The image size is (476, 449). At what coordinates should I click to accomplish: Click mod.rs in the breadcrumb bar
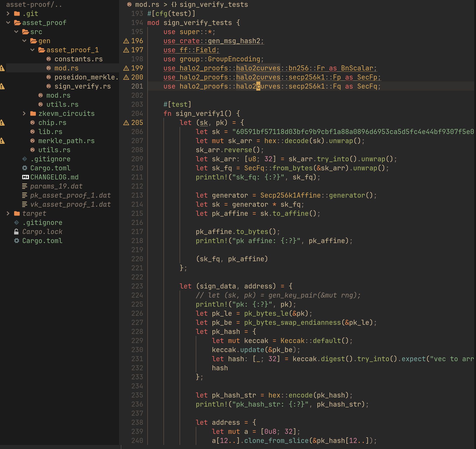147,5
